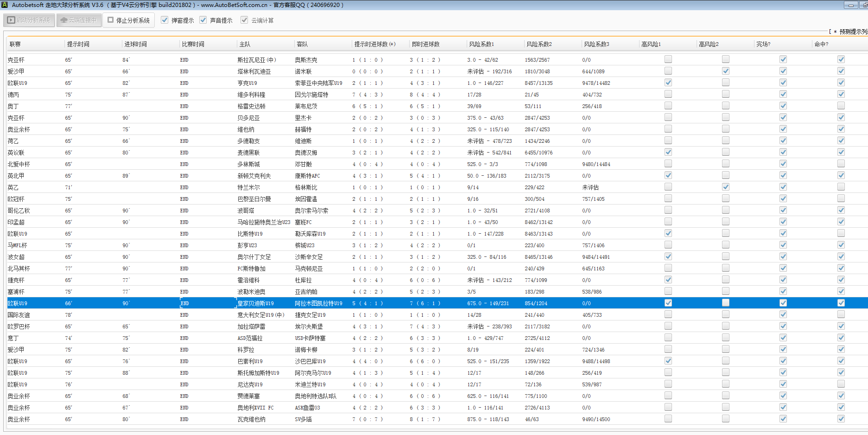Click the 风险系数1 column header

point(482,45)
